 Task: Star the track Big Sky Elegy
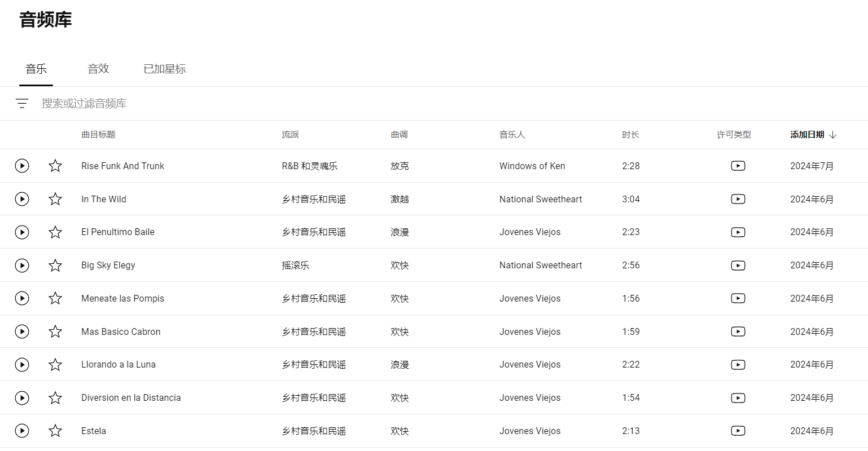coord(55,266)
